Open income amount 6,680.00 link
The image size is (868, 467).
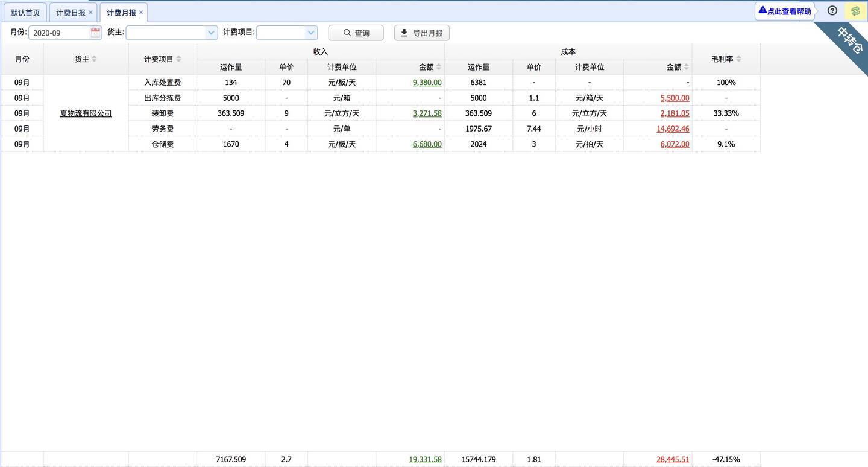(427, 144)
